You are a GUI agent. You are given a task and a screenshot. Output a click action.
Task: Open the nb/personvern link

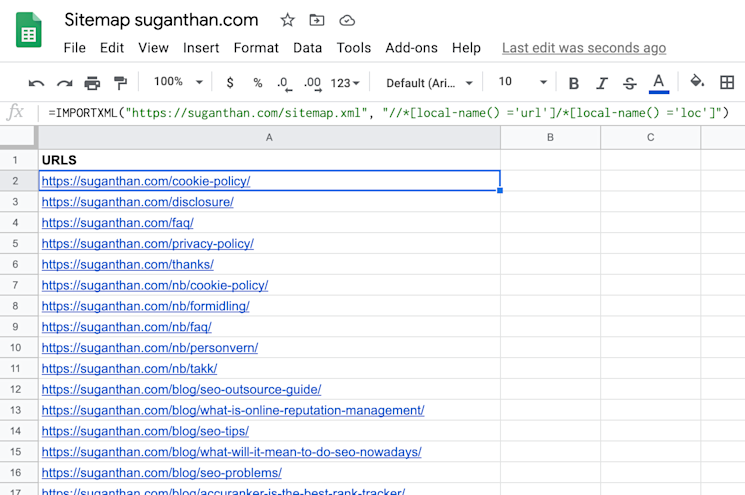tap(150, 348)
